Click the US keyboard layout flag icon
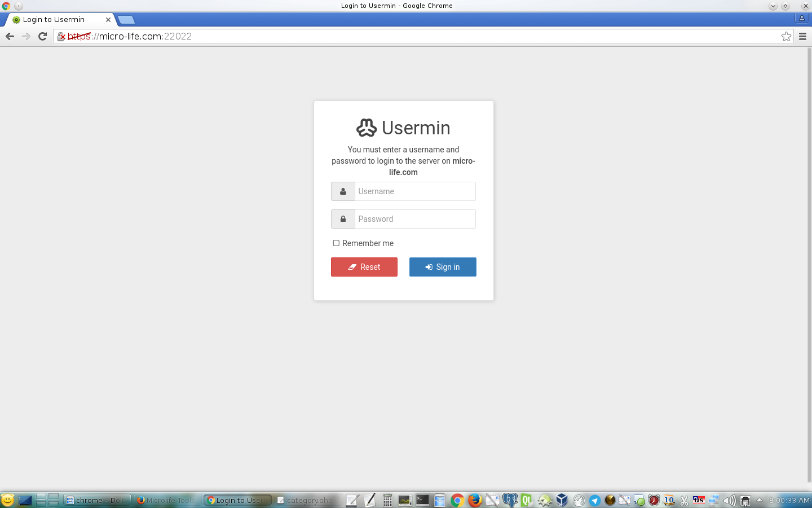The height and width of the screenshot is (508, 812). 699,500
